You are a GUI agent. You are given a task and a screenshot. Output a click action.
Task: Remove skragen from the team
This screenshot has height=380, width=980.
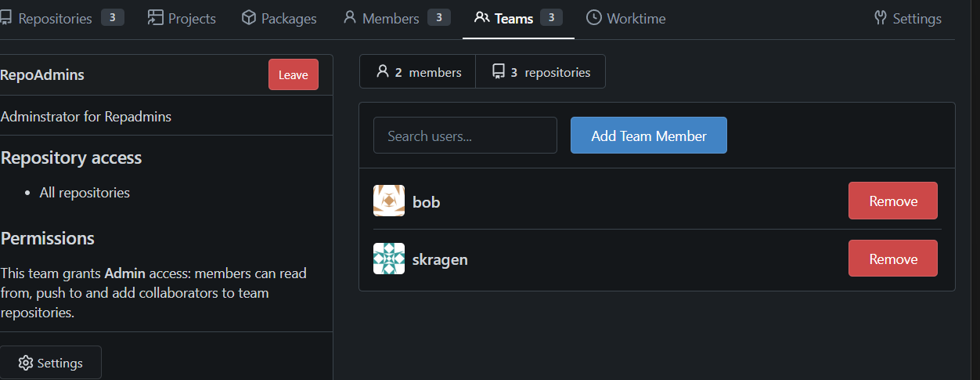tap(892, 259)
